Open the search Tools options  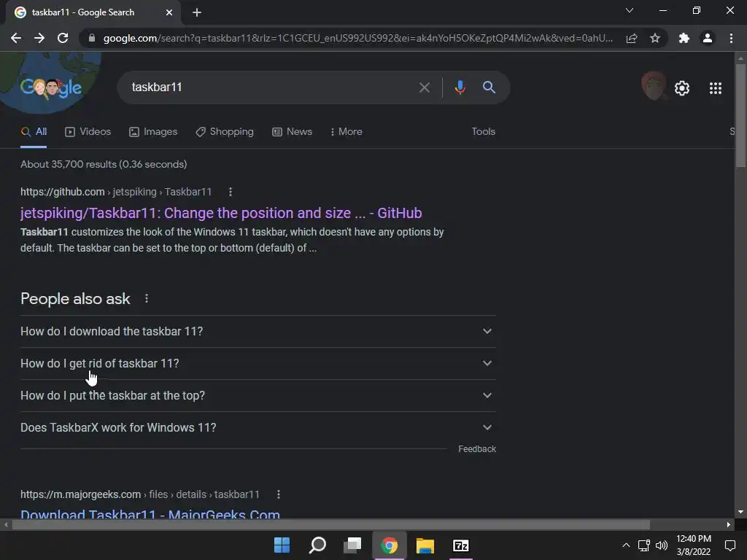[483, 132]
